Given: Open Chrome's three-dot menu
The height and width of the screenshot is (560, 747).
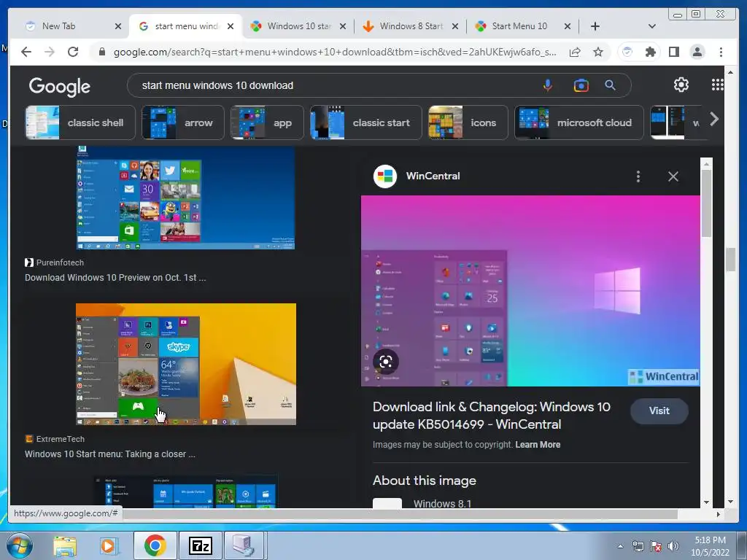Looking at the screenshot, I should (x=721, y=52).
